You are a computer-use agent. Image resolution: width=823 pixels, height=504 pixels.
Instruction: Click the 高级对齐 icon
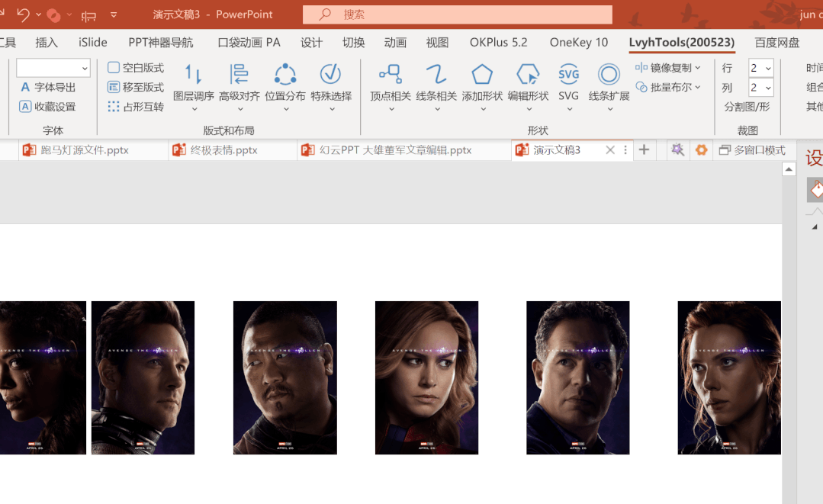tap(240, 75)
